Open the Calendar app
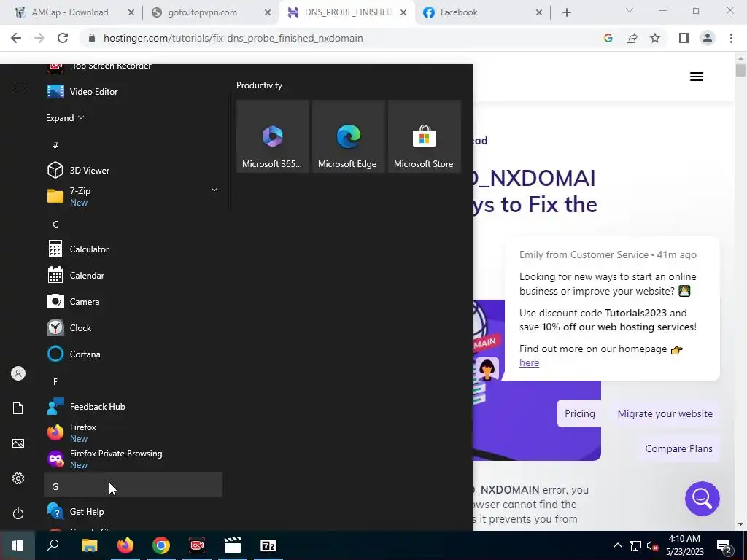 point(133,275)
